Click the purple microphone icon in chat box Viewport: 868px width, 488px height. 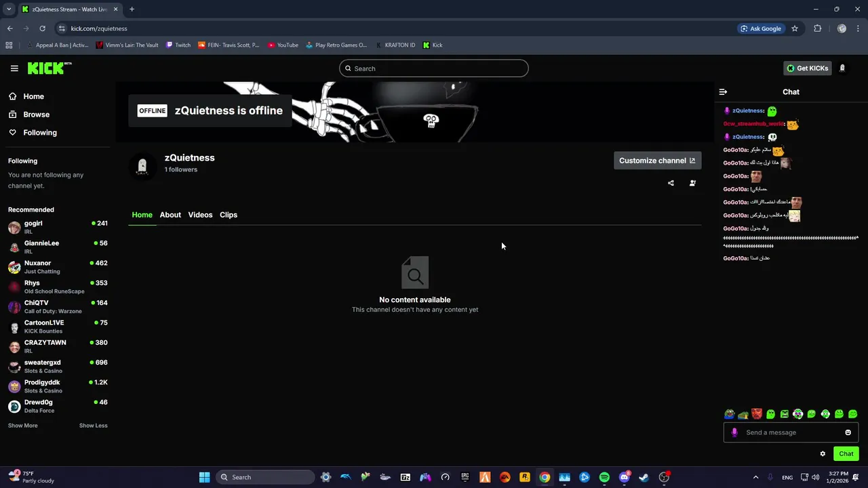tap(734, 432)
